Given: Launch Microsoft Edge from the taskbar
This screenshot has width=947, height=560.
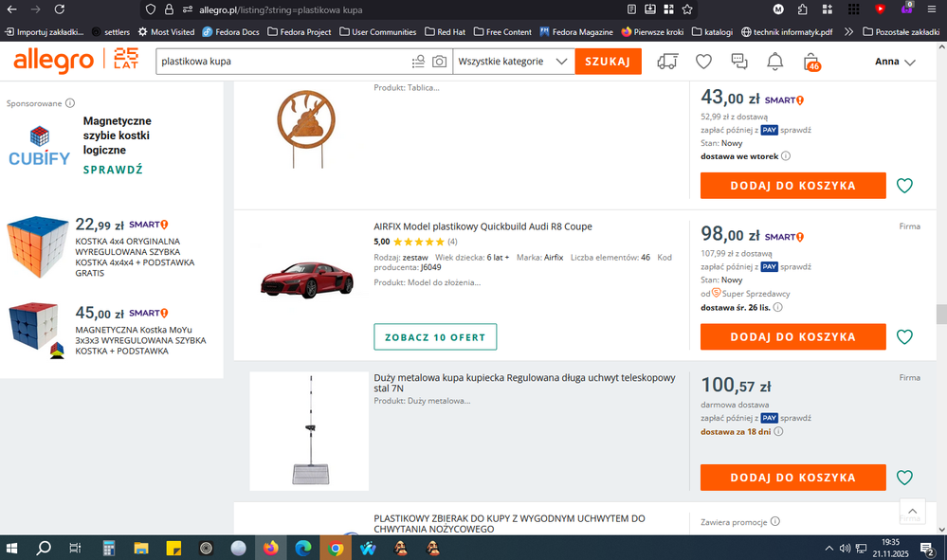Looking at the screenshot, I should [x=303, y=548].
